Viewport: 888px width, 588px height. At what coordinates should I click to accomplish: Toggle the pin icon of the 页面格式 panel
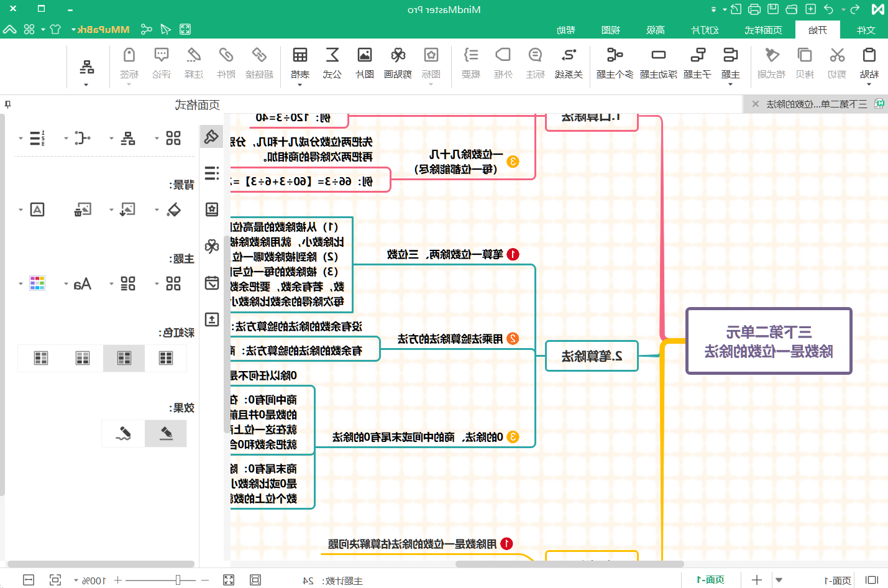pos(7,104)
